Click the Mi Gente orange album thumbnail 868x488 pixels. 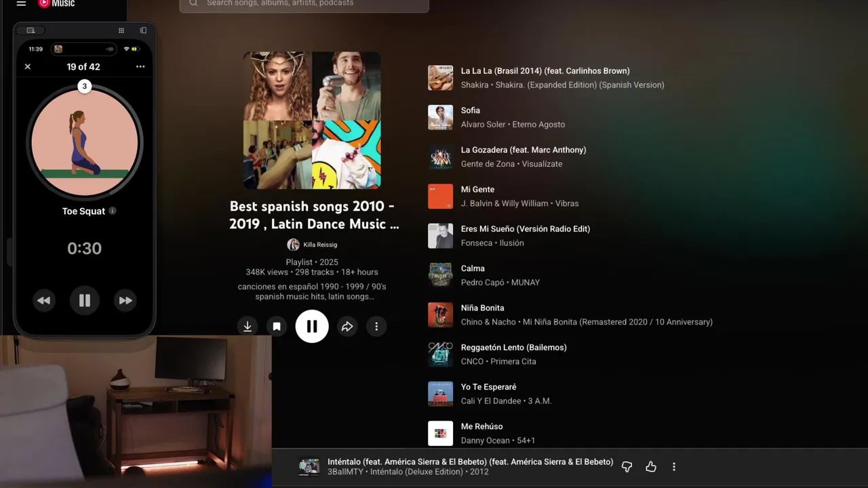[x=440, y=197]
